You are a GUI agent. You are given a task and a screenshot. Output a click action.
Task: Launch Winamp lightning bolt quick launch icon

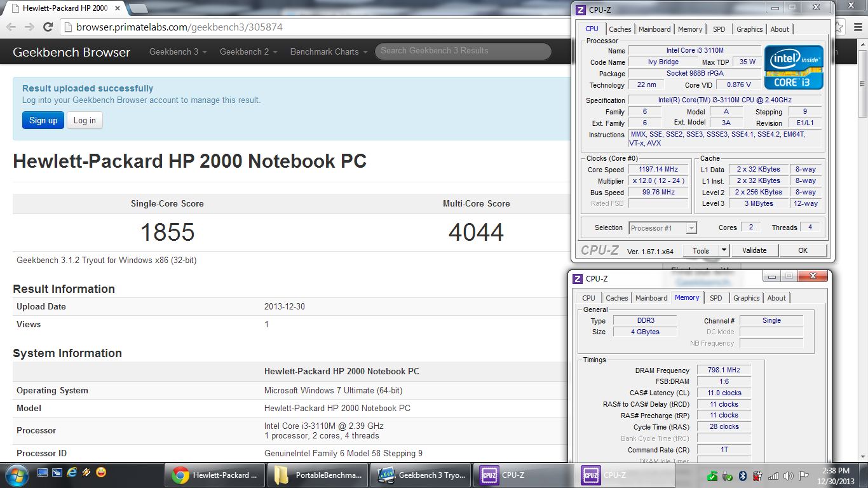[x=86, y=472]
